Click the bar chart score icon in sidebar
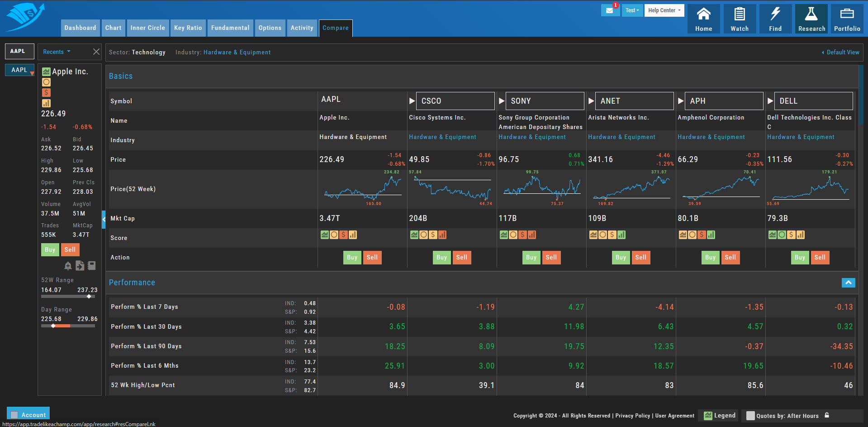This screenshot has width=868, height=427. click(46, 103)
